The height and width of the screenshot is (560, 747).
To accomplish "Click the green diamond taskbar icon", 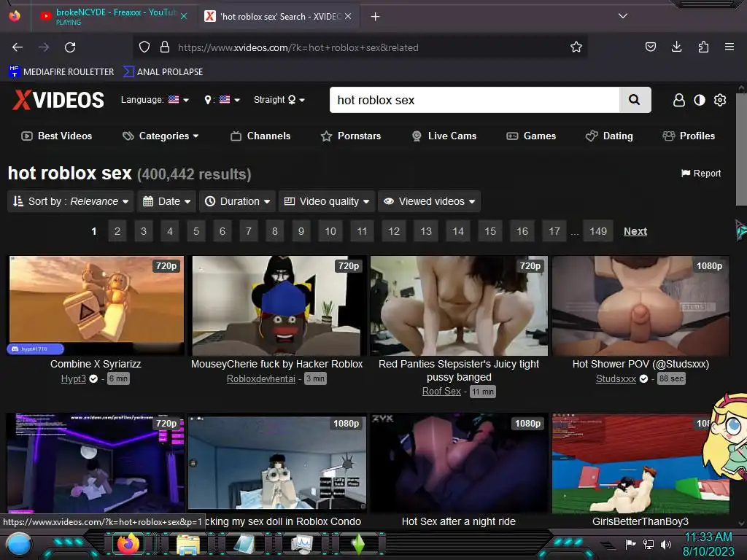I will pos(359,544).
